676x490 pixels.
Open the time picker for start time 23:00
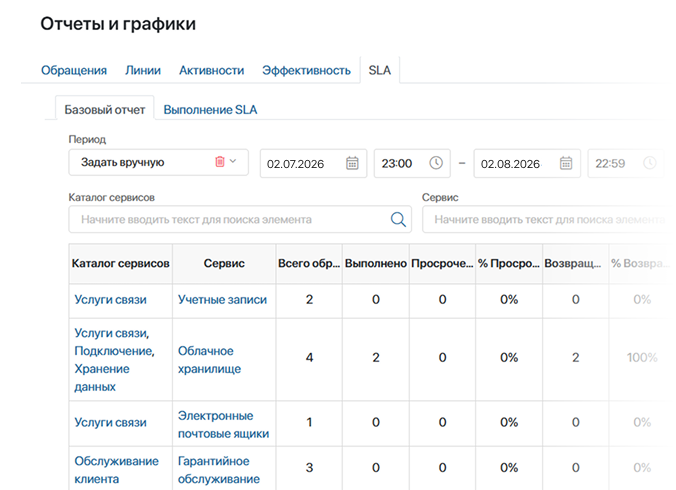(x=436, y=163)
